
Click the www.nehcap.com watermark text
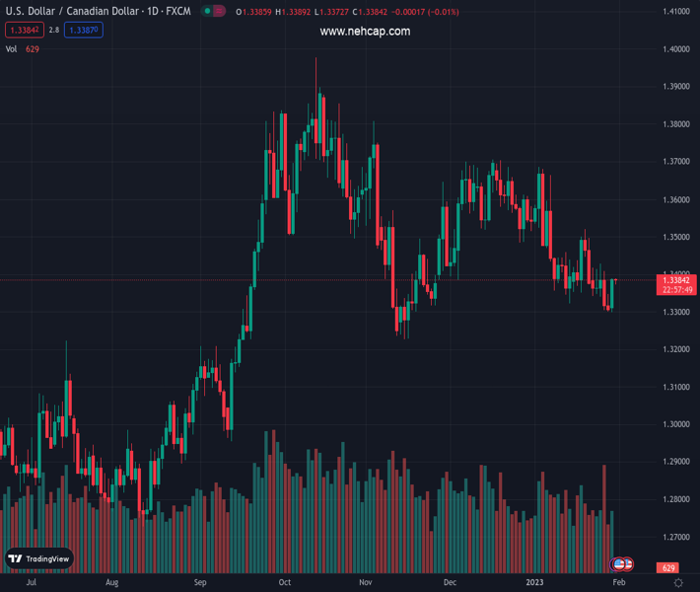(x=365, y=32)
